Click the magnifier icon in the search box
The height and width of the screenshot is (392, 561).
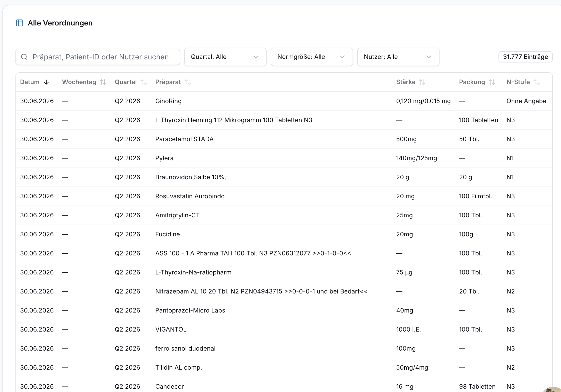[x=24, y=57]
